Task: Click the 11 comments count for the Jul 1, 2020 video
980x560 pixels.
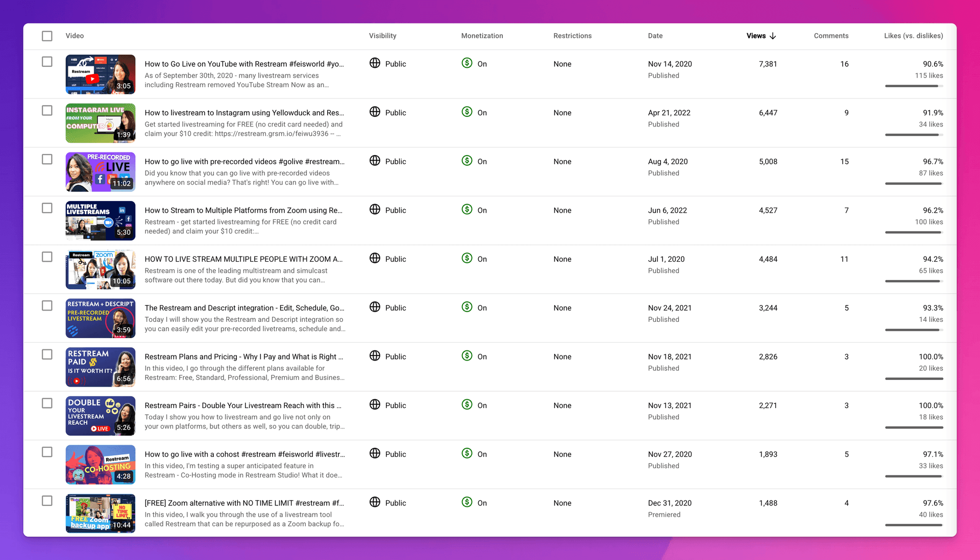Action: click(844, 259)
